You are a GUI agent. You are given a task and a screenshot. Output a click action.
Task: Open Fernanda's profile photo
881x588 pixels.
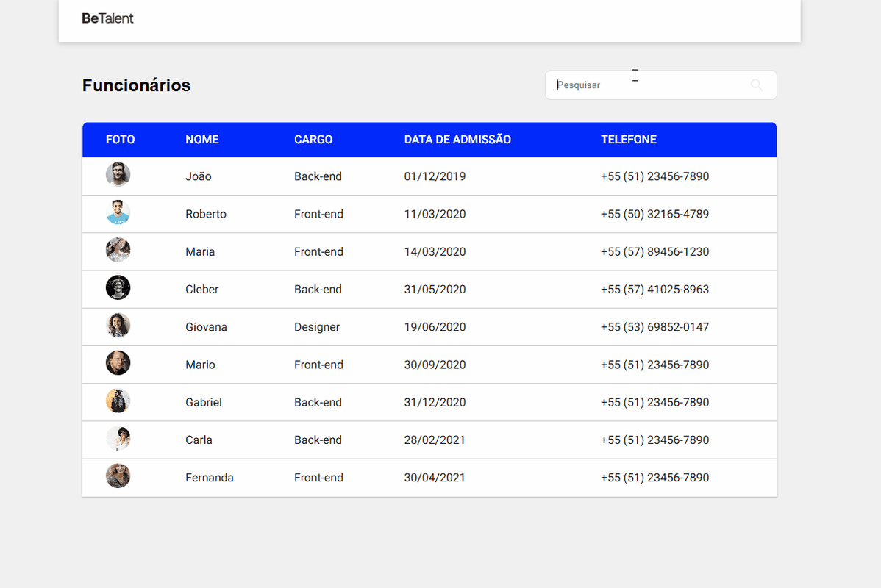118,476
